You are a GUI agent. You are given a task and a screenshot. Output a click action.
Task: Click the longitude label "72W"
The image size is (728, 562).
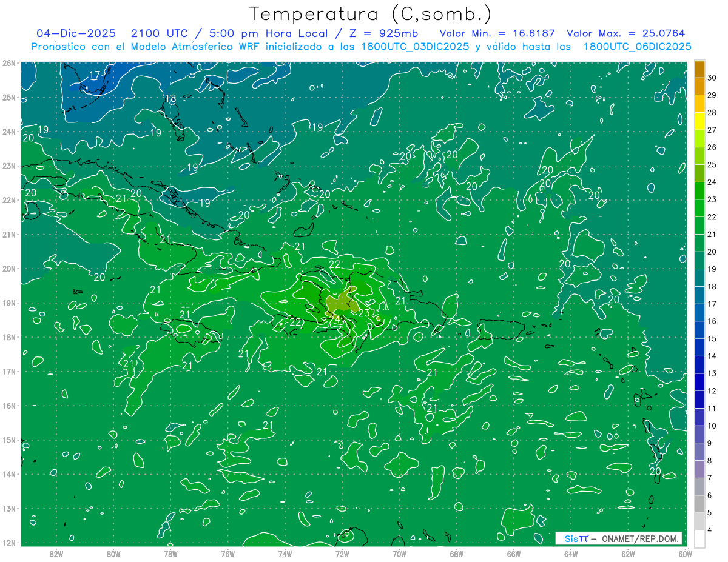tap(342, 554)
